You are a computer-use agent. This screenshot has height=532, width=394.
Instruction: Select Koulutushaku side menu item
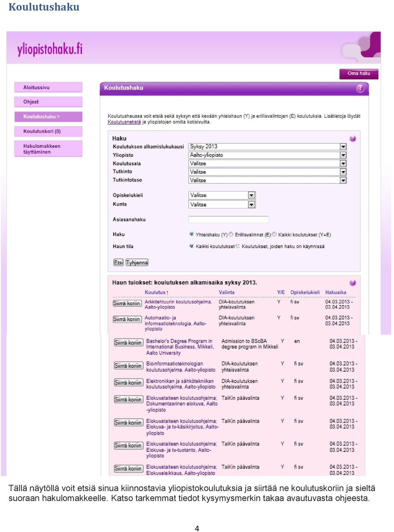pyautogui.click(x=48, y=117)
